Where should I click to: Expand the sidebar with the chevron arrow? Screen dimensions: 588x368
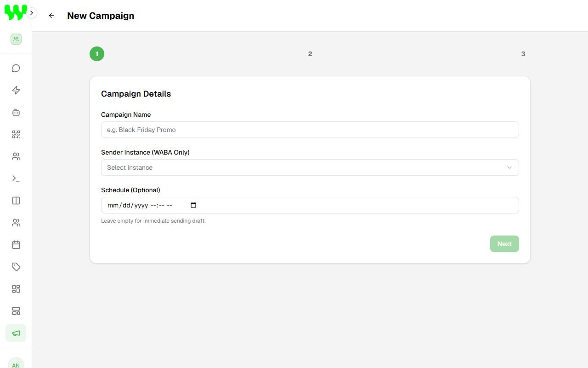(x=32, y=13)
